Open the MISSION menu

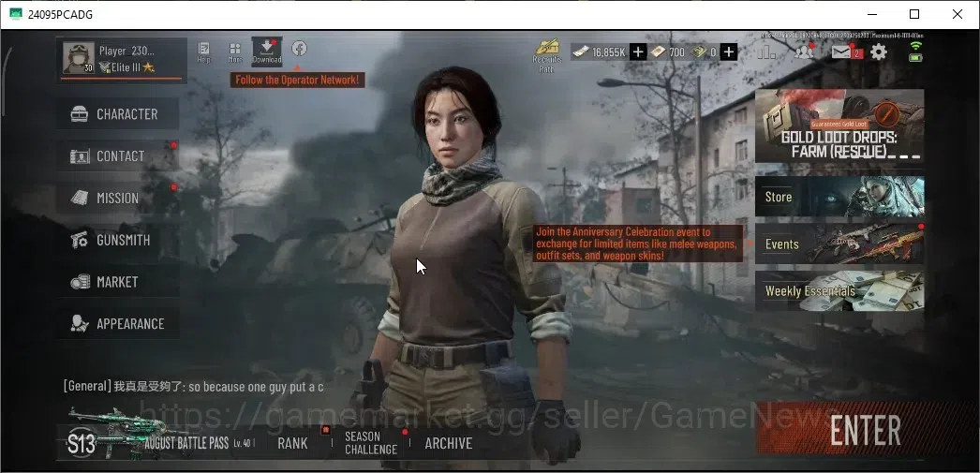point(117,198)
